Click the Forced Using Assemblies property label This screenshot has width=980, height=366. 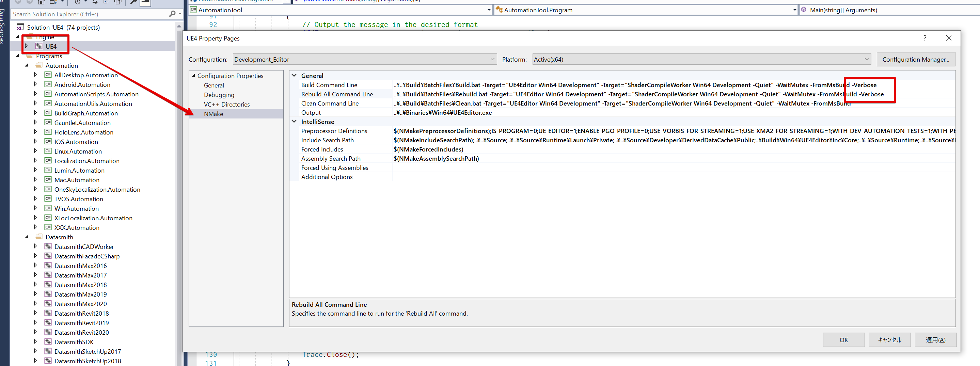pyautogui.click(x=335, y=168)
